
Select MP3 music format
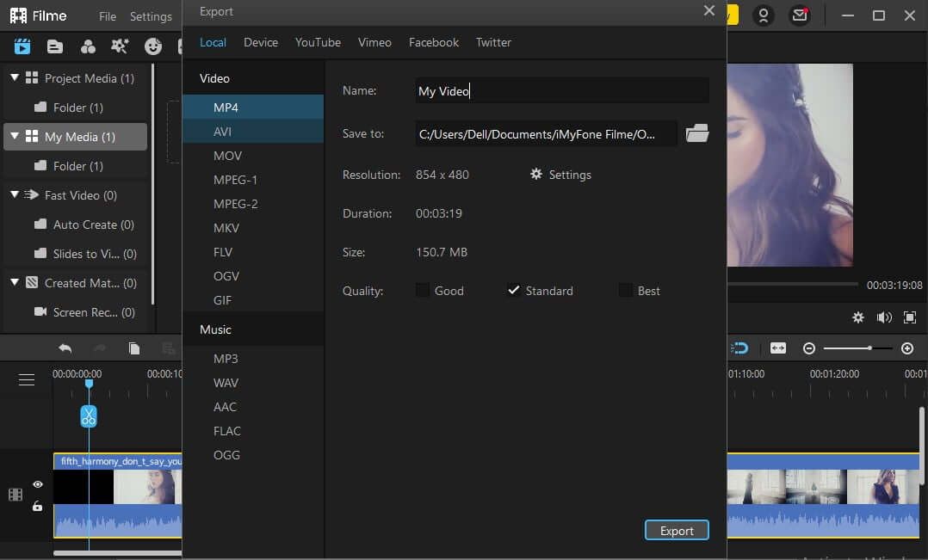[253, 359]
